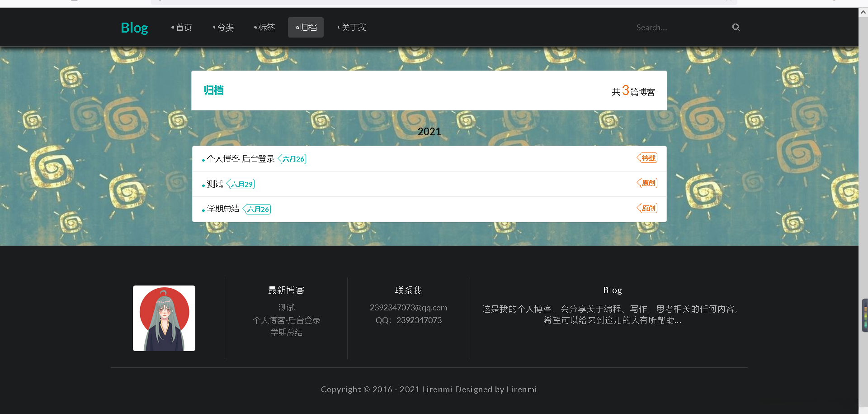Select the 六月29 date tag on 测试
This screenshot has height=414, width=868.
click(241, 184)
